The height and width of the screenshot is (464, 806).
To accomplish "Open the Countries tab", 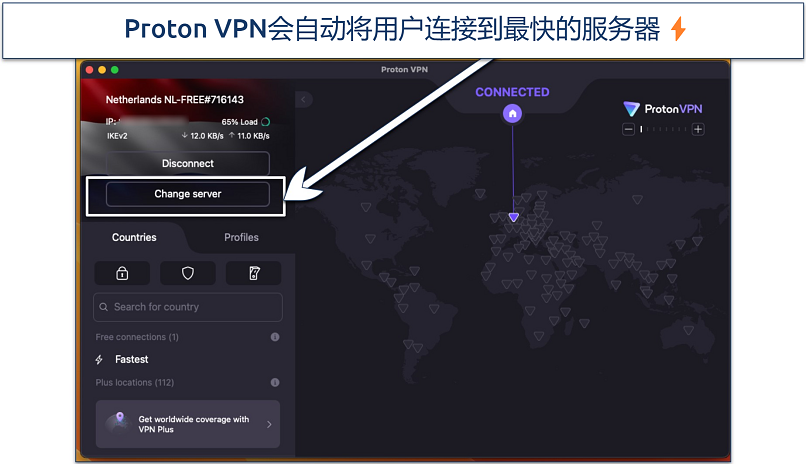I will click(x=134, y=237).
